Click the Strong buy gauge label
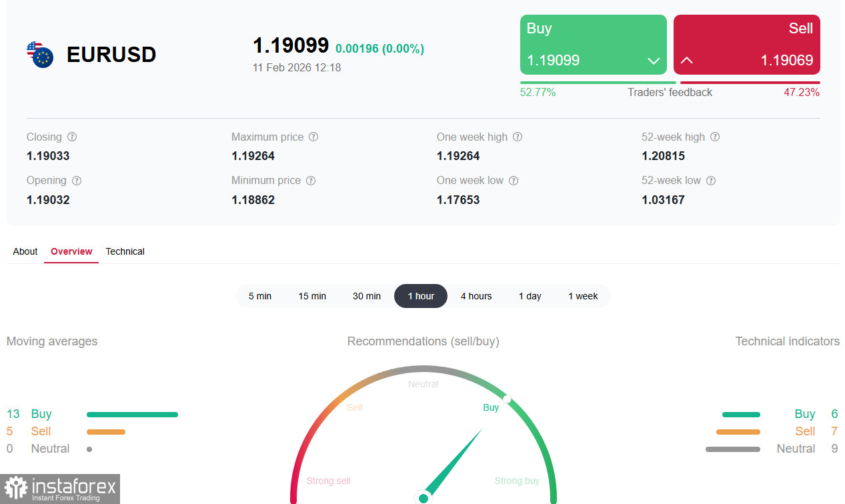The height and width of the screenshot is (504, 845). (x=517, y=481)
